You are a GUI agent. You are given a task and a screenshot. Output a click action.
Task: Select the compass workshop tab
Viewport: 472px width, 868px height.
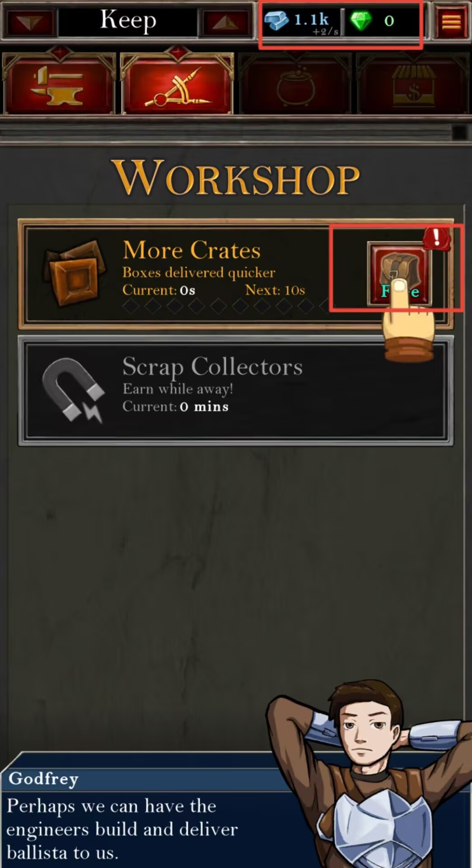[177, 84]
